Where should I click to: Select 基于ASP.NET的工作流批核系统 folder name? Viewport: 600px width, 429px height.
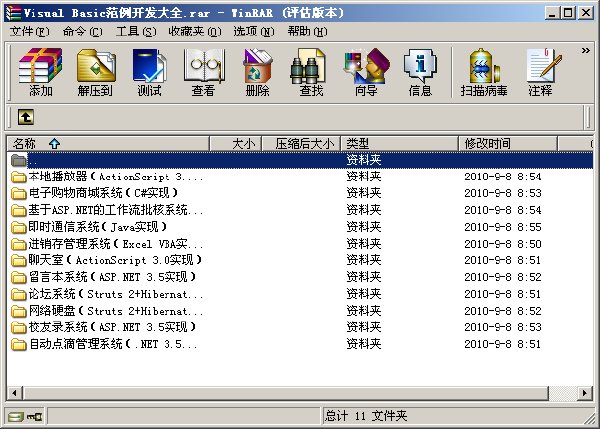[116, 210]
